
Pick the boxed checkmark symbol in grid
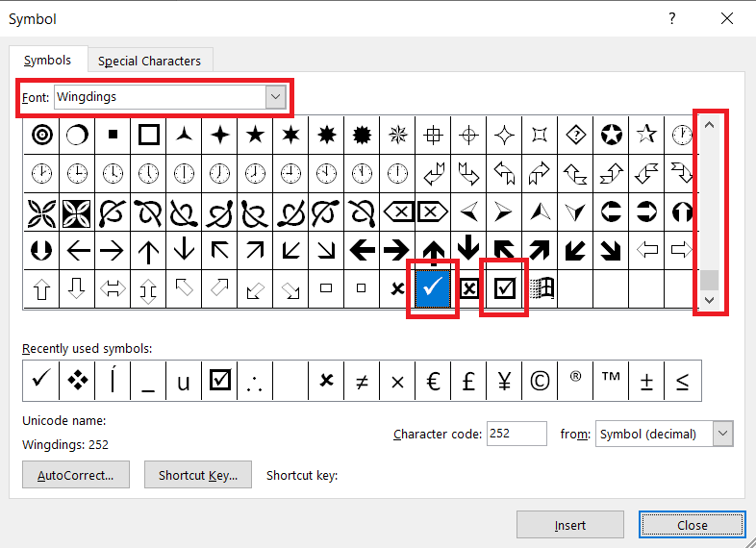(504, 288)
